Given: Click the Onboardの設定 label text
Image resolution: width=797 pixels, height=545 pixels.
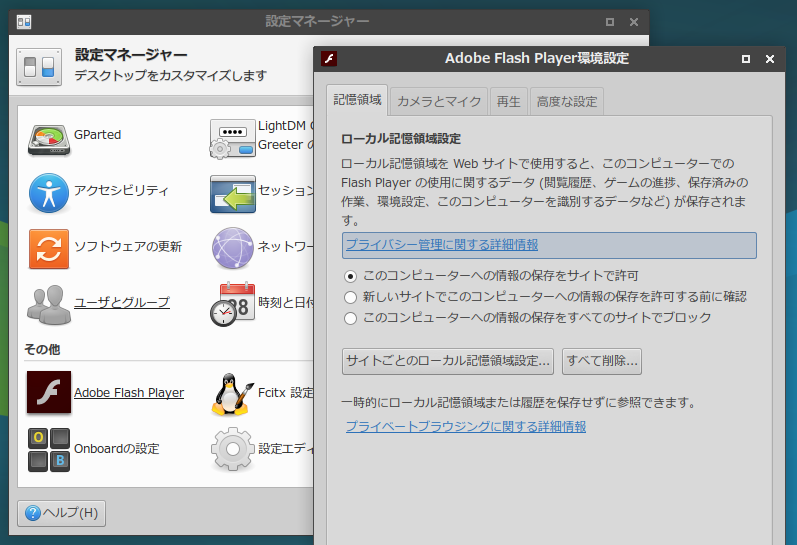Looking at the screenshot, I should (116, 448).
